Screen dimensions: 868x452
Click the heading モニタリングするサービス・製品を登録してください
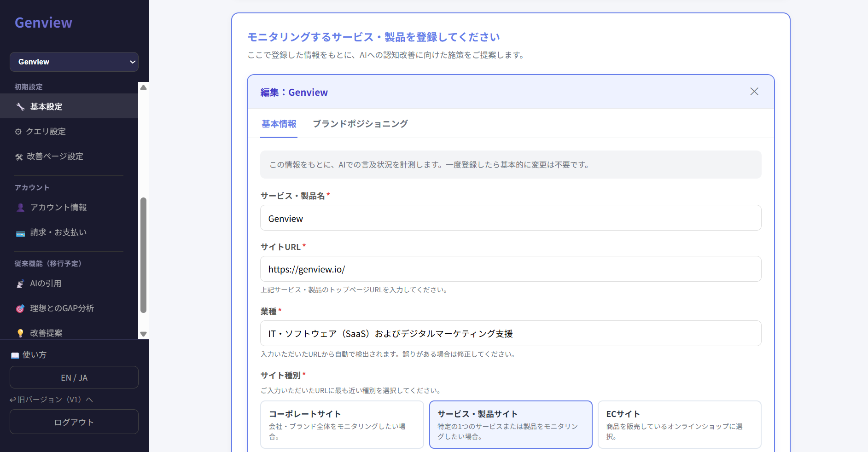tap(374, 37)
